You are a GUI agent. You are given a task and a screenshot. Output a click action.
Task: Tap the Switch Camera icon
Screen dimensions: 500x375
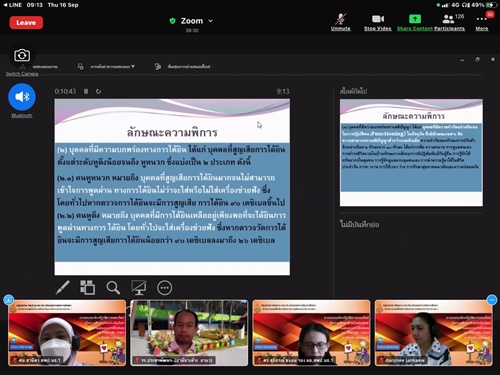pyautogui.click(x=22, y=55)
